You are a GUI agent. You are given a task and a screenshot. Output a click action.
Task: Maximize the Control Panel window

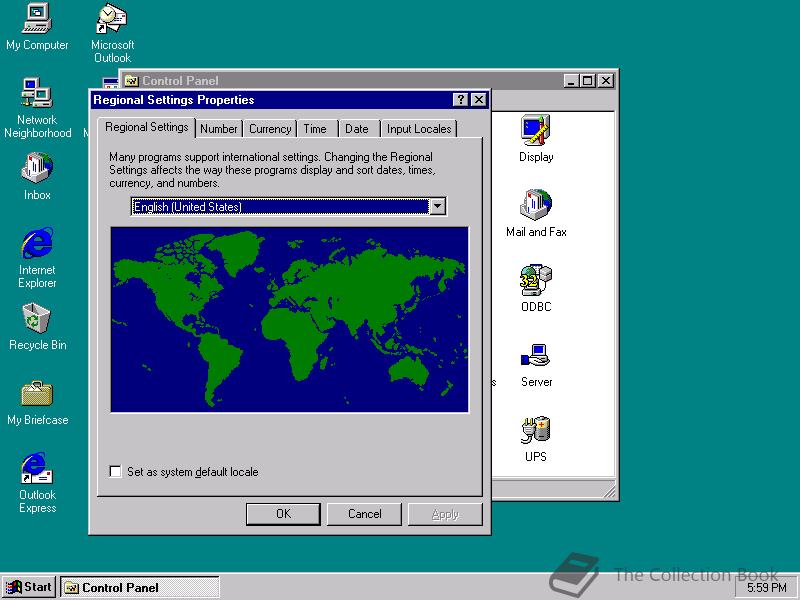pos(588,81)
